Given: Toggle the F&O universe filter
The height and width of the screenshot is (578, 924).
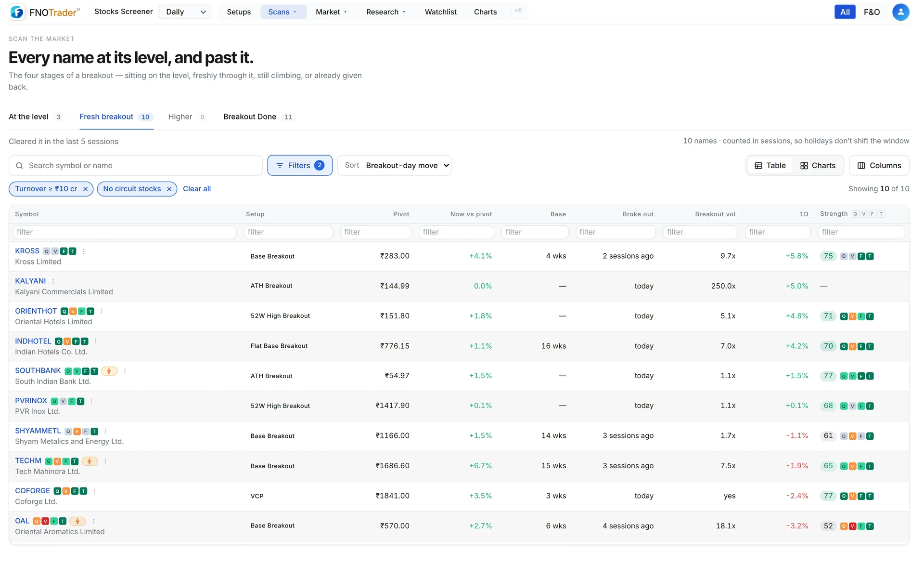Looking at the screenshot, I should point(872,12).
